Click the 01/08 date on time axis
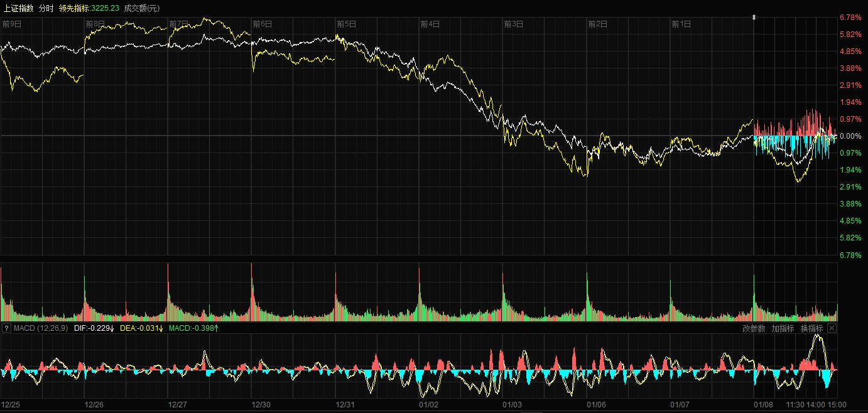The image size is (868, 413). pos(764,405)
